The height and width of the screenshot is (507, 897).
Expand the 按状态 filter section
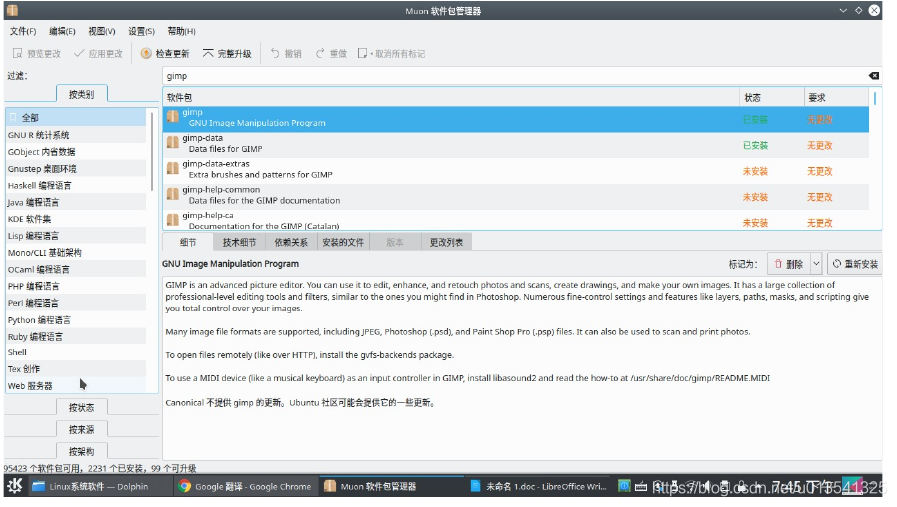coord(81,408)
